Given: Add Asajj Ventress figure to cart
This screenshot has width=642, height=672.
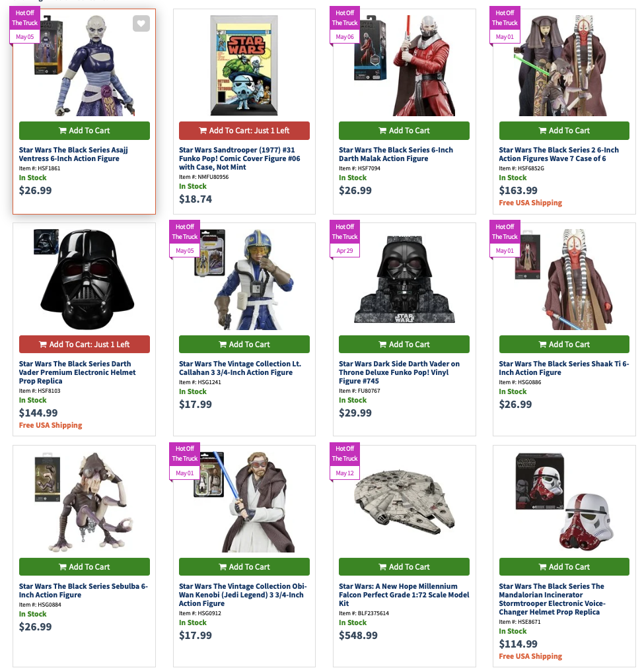Looking at the screenshot, I should pos(85,131).
